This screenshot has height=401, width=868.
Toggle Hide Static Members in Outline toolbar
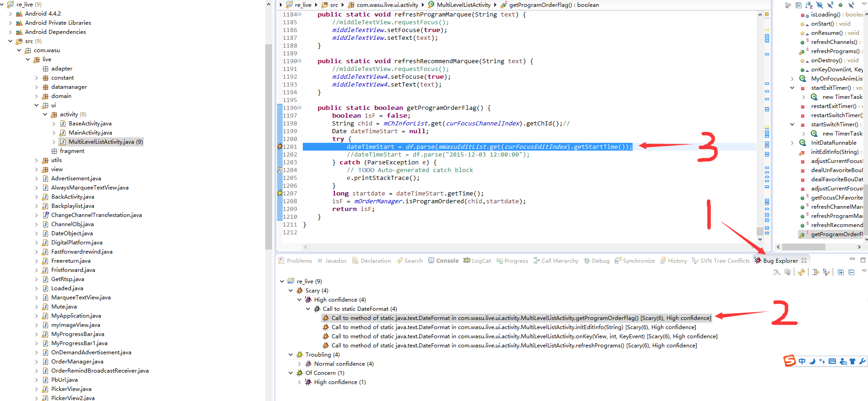tap(830, 5)
